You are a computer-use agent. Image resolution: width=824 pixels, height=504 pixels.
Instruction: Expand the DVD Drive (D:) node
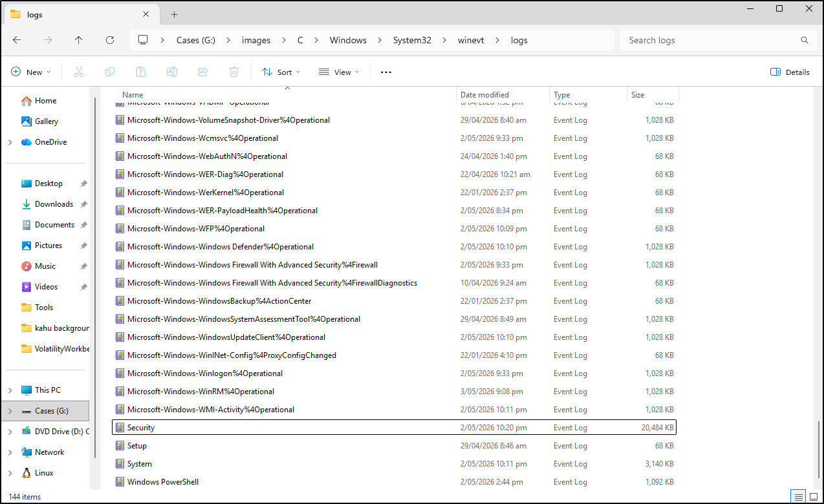[10, 432]
